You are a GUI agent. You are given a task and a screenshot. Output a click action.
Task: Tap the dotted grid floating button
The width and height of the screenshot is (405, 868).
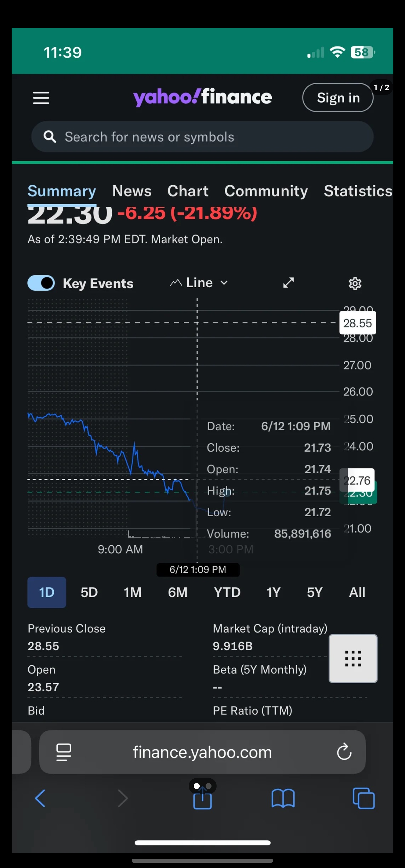353,659
